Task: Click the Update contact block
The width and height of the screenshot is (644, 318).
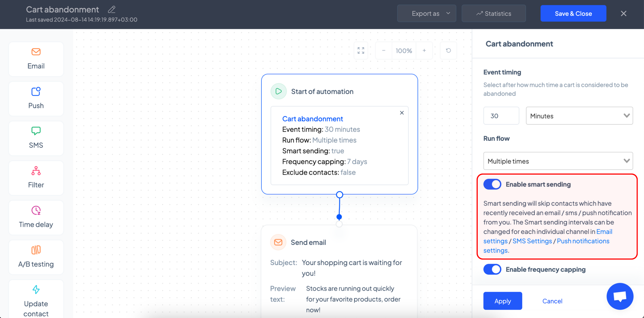Action: coord(36,299)
